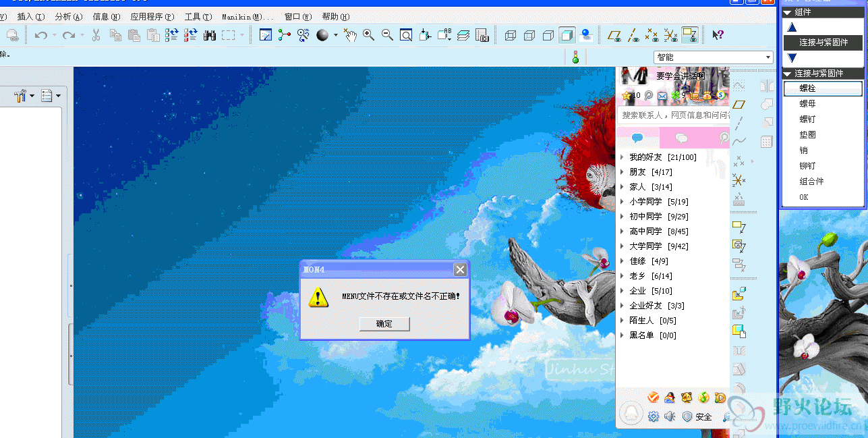The height and width of the screenshot is (438, 868).
Task: Collapse the 组件 menu header
Action: pos(822,12)
